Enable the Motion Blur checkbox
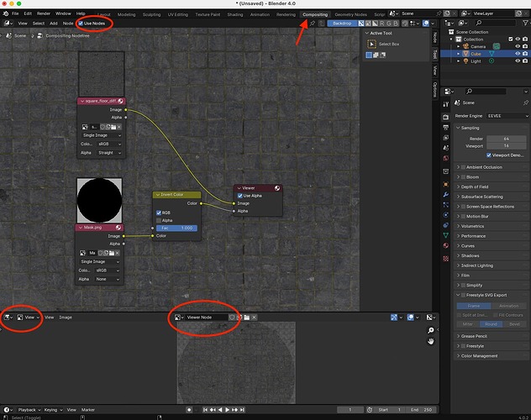Image resolution: width=531 pixels, height=420 pixels. (463, 216)
